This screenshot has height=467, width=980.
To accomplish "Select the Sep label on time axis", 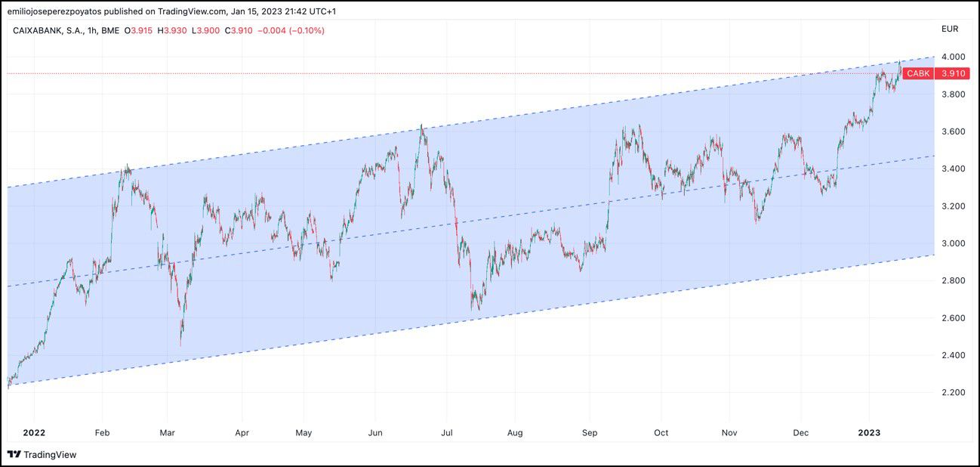I will (x=589, y=433).
